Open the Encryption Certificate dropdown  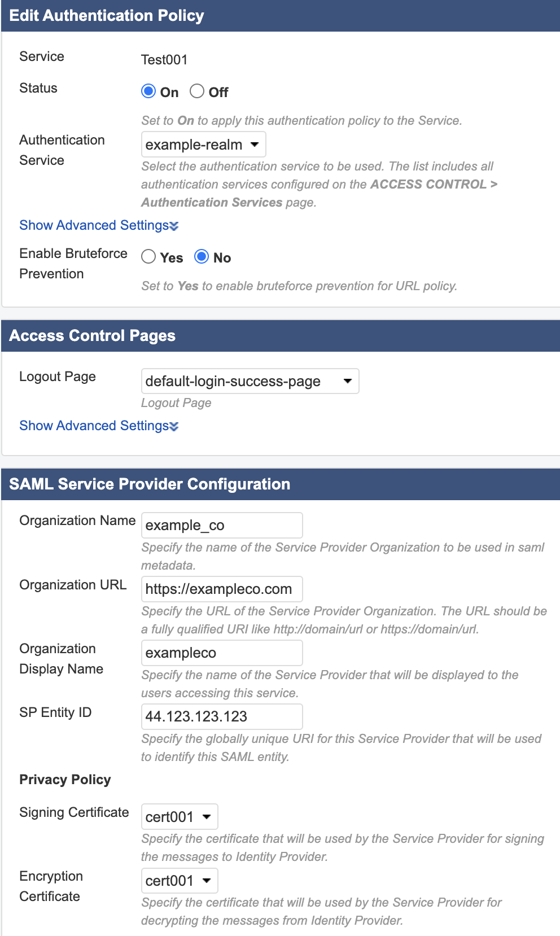(x=179, y=880)
